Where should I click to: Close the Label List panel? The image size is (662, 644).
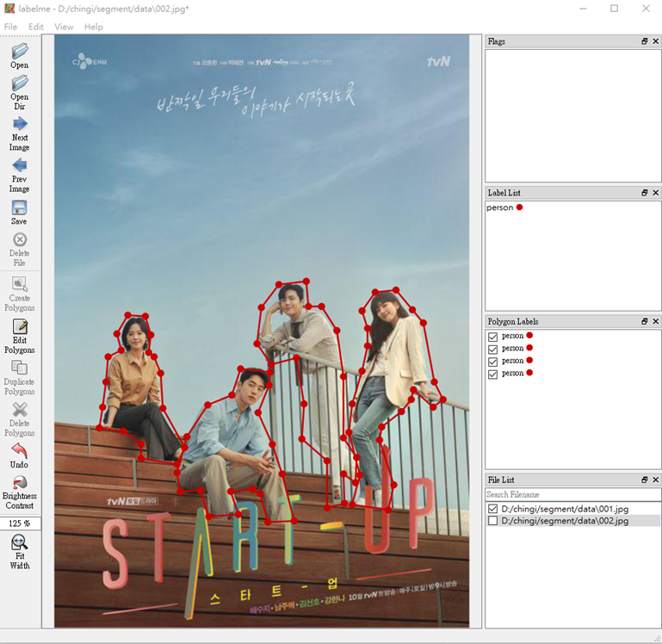656,193
